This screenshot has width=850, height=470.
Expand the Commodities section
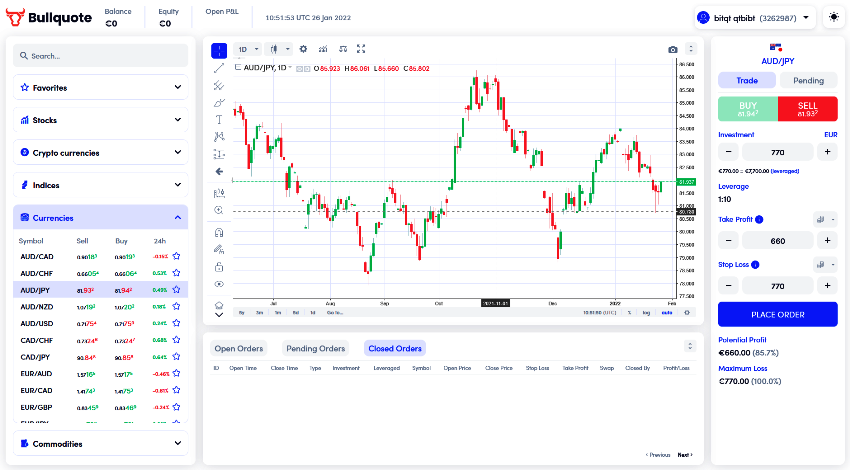click(x=100, y=443)
